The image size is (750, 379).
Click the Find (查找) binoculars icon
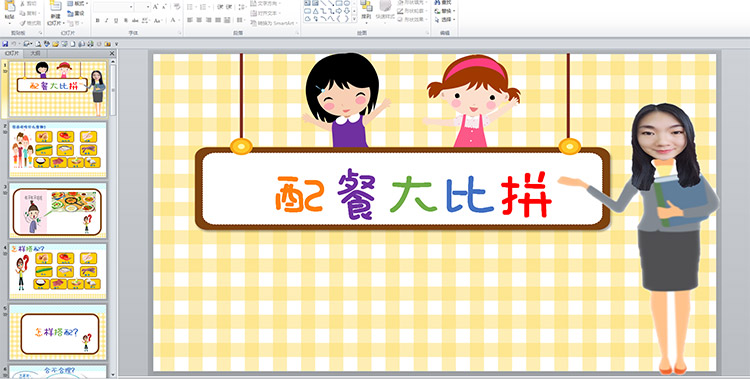tap(444, 2)
